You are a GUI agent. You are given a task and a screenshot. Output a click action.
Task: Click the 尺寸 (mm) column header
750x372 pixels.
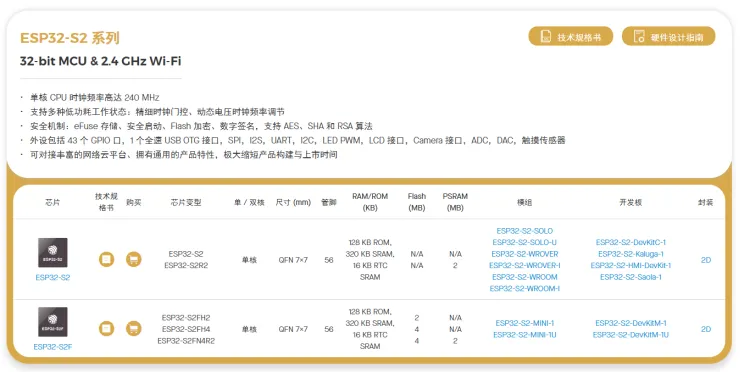[x=293, y=202]
